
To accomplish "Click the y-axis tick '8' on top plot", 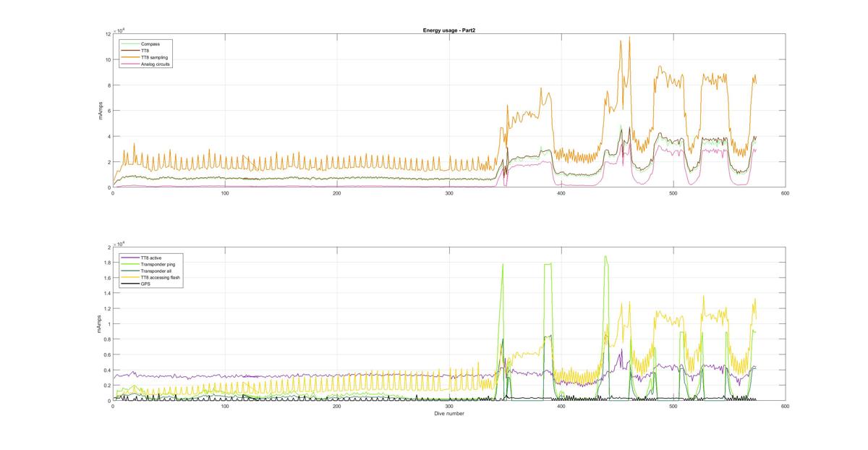I will (109, 85).
